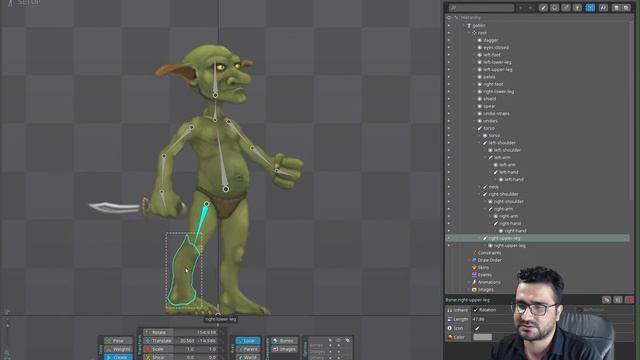Select the eyes-closed slot
Screen dimensions: 640x360
pos(496,47)
